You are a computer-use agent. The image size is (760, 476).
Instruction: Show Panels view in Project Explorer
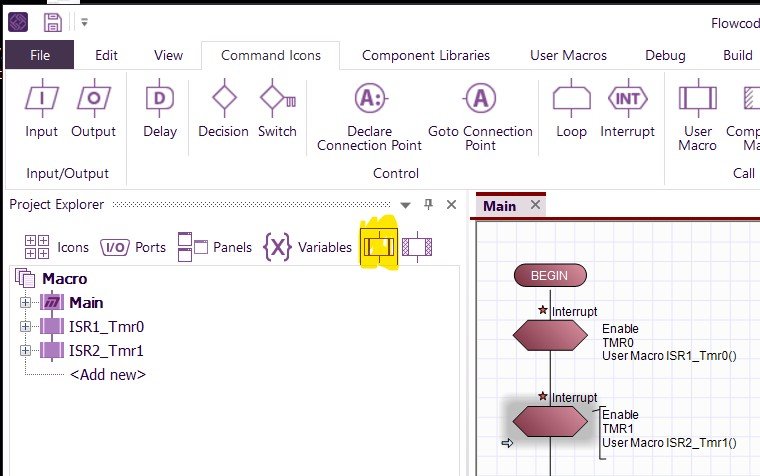[x=215, y=247]
